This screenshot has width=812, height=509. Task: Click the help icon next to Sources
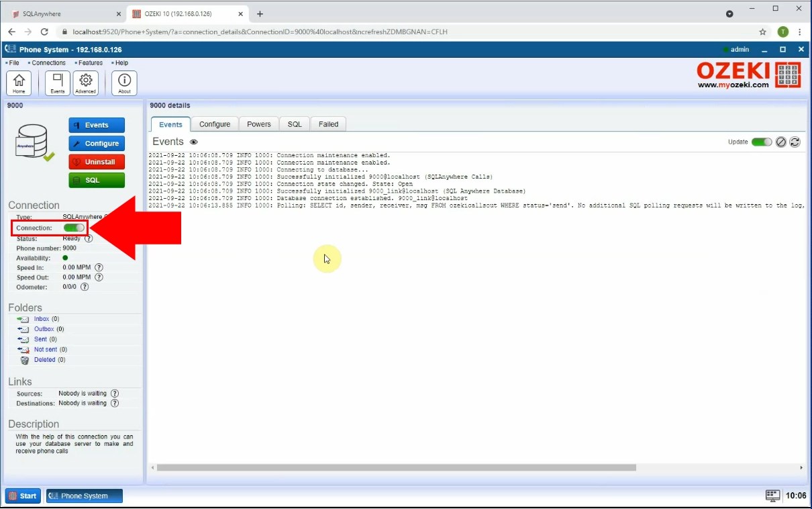115,394
